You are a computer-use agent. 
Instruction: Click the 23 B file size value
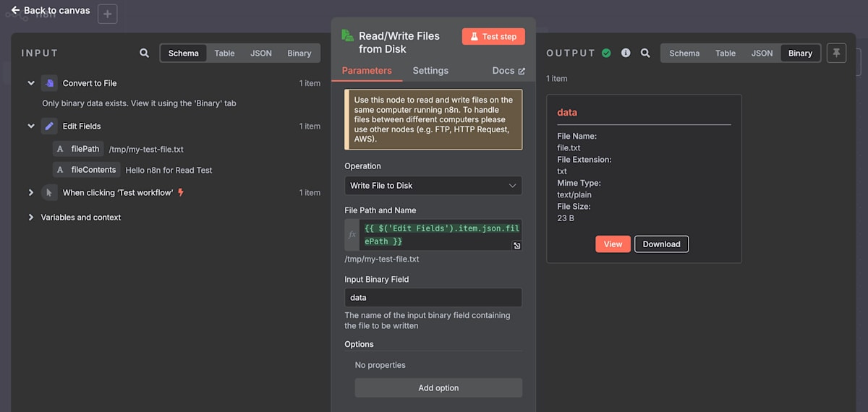[566, 218]
